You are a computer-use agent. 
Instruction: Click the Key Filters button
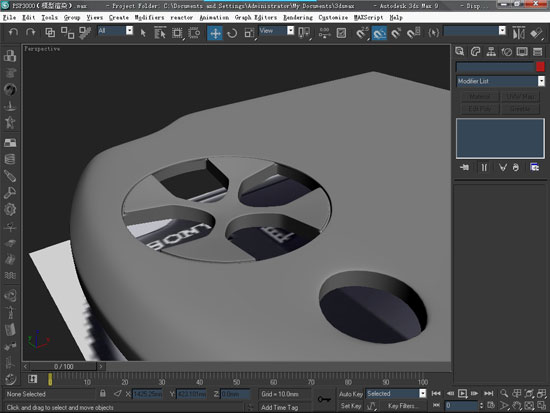pyautogui.click(x=403, y=406)
